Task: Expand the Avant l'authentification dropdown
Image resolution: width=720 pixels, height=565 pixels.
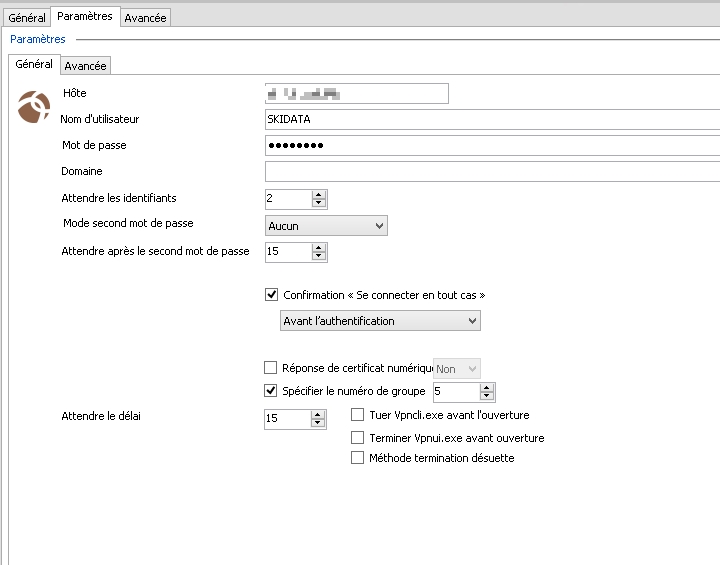Action: pos(380,321)
